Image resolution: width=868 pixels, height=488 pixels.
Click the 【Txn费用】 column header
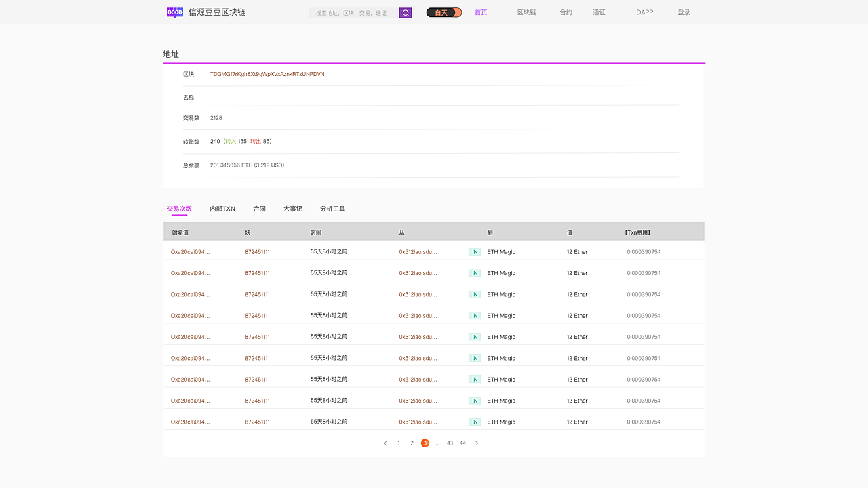tap(637, 232)
